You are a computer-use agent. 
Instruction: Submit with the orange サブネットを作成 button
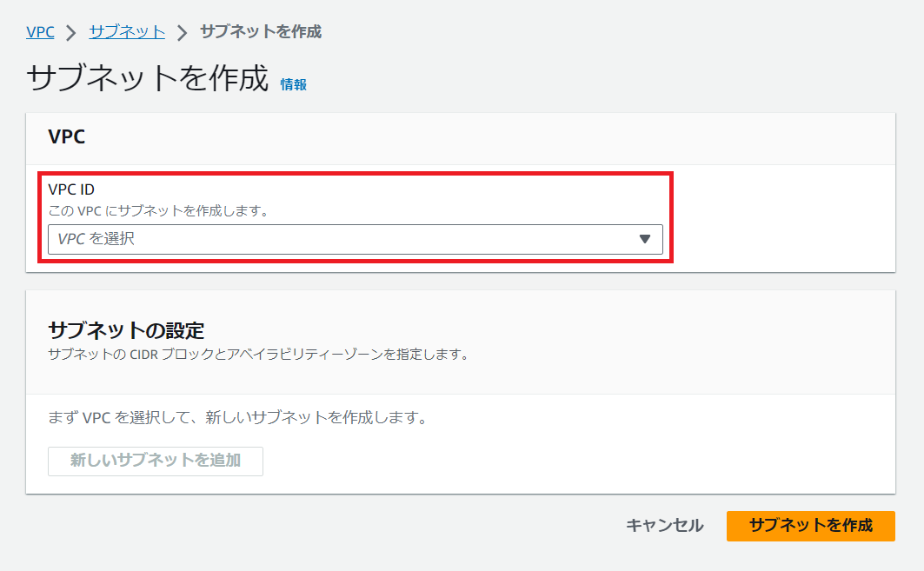point(810,525)
